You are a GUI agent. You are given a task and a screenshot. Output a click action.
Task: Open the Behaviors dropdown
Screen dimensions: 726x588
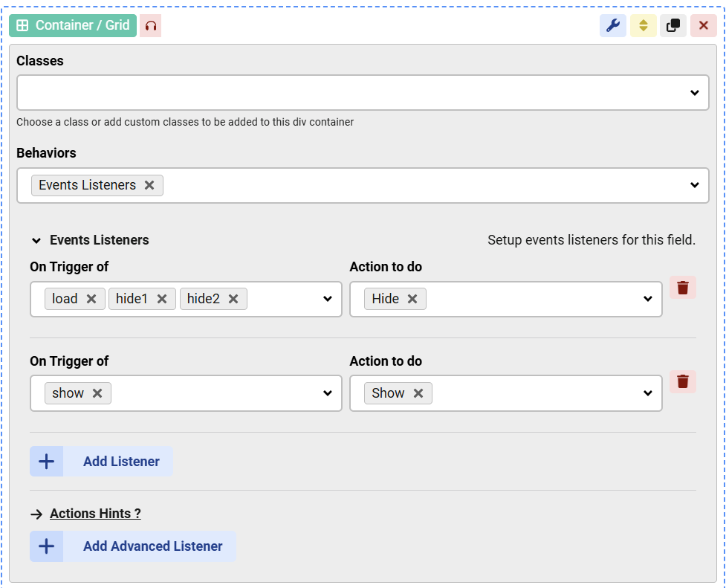(x=693, y=185)
